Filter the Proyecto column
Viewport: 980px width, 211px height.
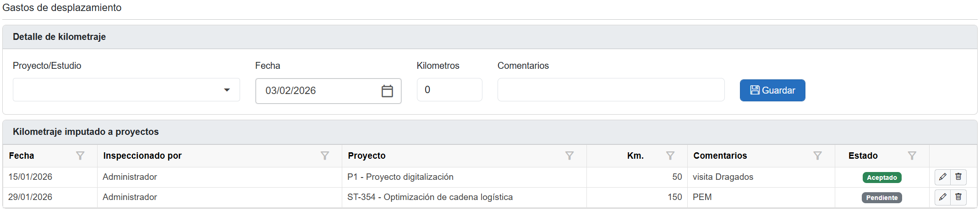pos(569,156)
